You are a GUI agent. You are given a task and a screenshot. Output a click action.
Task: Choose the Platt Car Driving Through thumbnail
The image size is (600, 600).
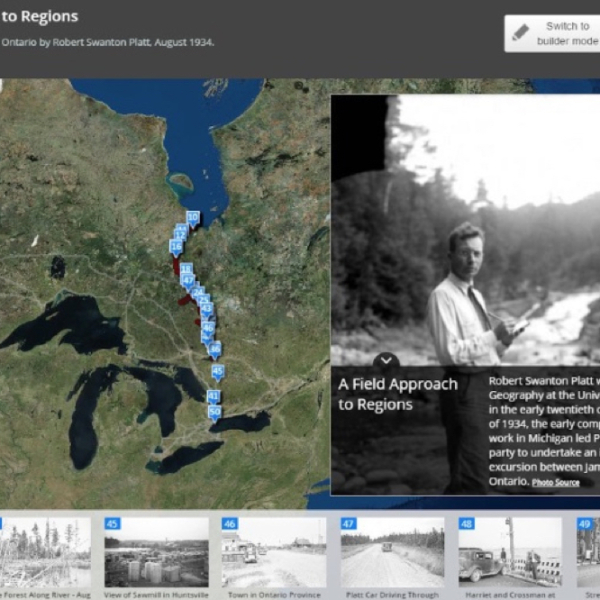(x=391, y=551)
